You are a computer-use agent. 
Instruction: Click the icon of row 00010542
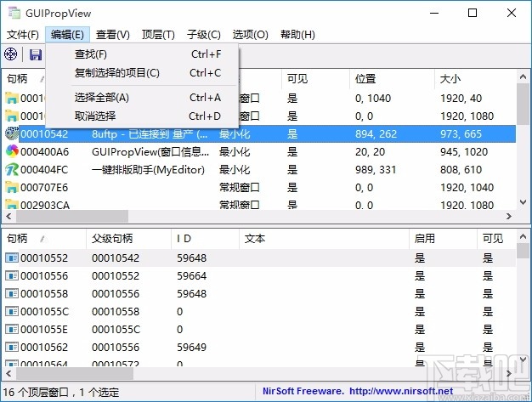(12, 133)
